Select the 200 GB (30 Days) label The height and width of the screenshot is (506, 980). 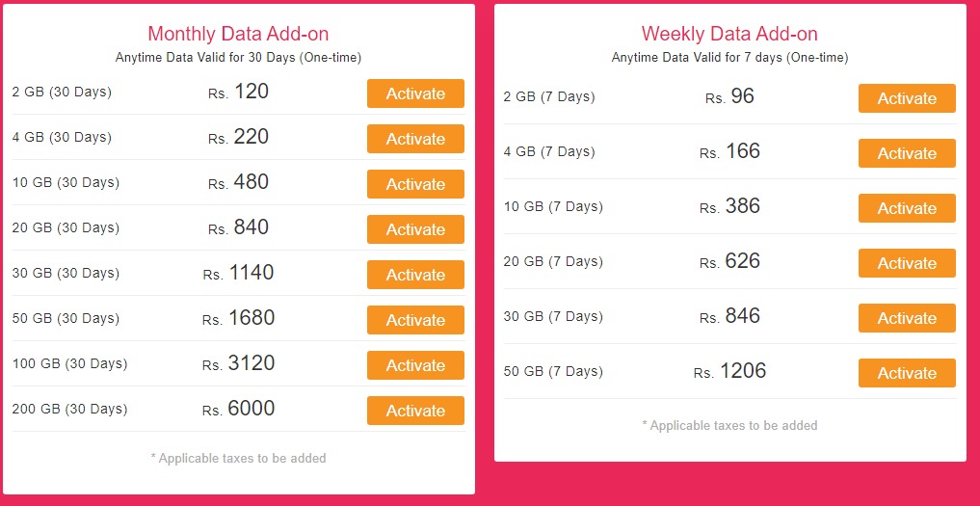pos(69,409)
